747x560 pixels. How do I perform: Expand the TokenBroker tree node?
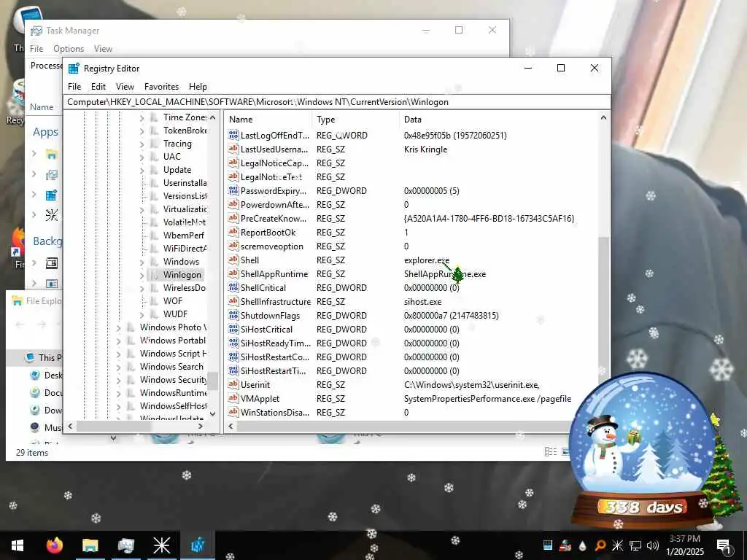[x=142, y=131]
